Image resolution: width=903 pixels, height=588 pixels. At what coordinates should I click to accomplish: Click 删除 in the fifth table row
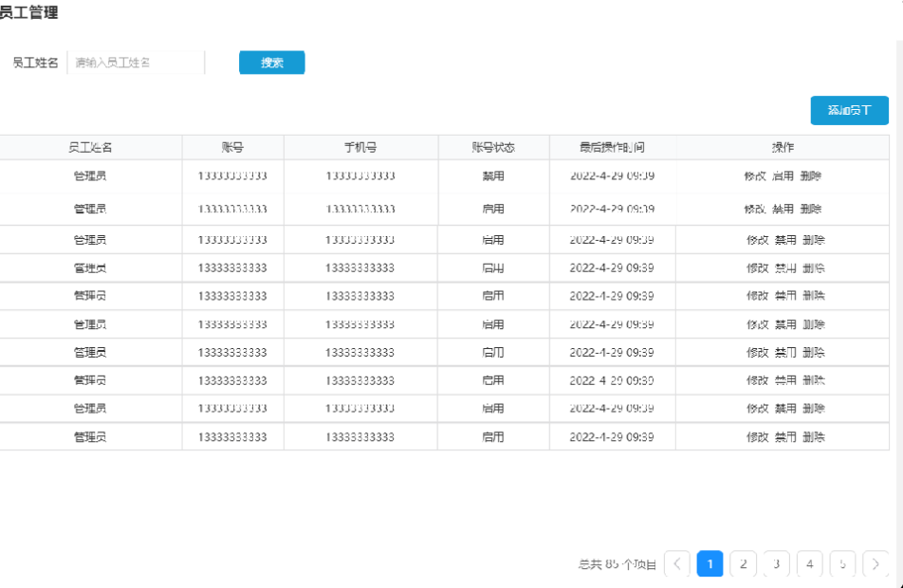[813, 296]
